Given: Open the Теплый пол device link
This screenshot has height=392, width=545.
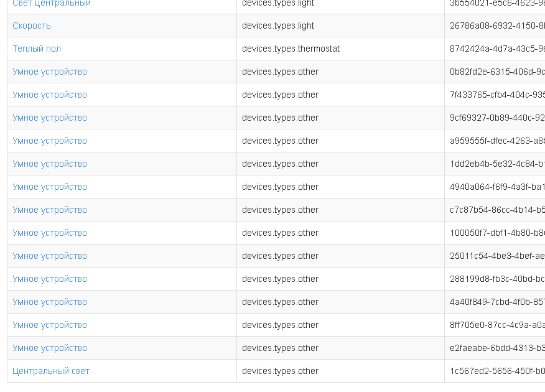Looking at the screenshot, I should (x=37, y=49).
